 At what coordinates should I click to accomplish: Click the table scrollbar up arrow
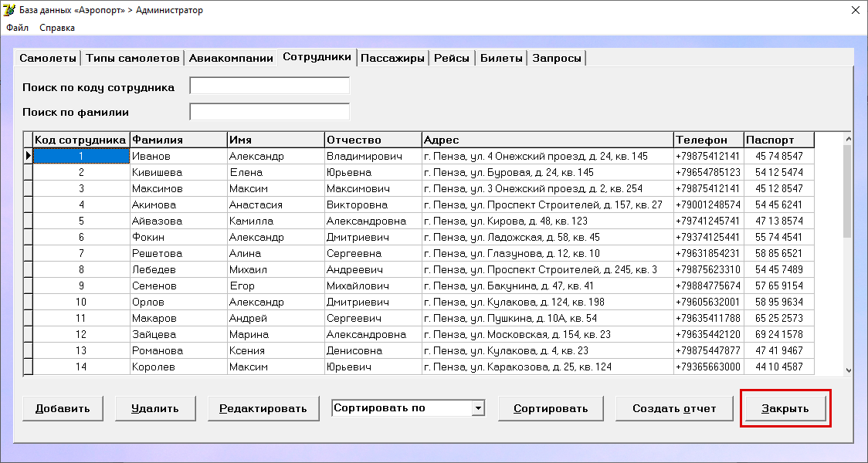point(847,138)
